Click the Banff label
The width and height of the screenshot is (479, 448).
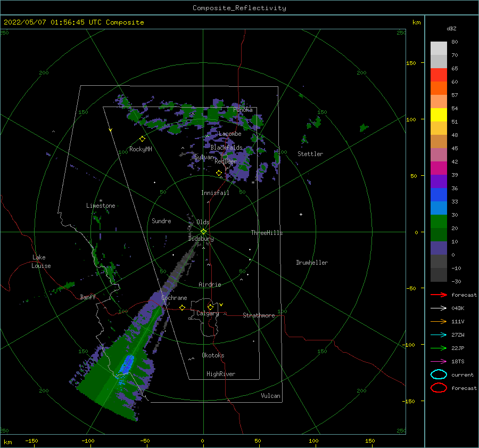[x=88, y=297]
